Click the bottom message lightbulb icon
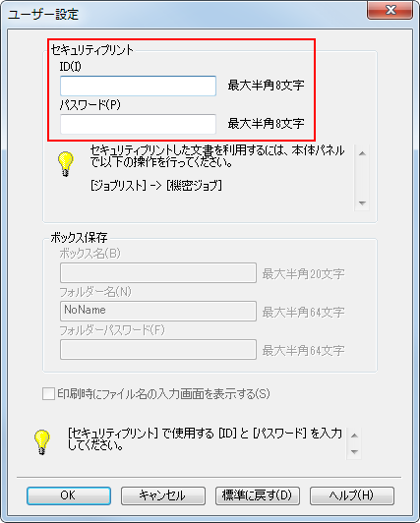Viewport: 420px width, 523px height. click(x=42, y=442)
